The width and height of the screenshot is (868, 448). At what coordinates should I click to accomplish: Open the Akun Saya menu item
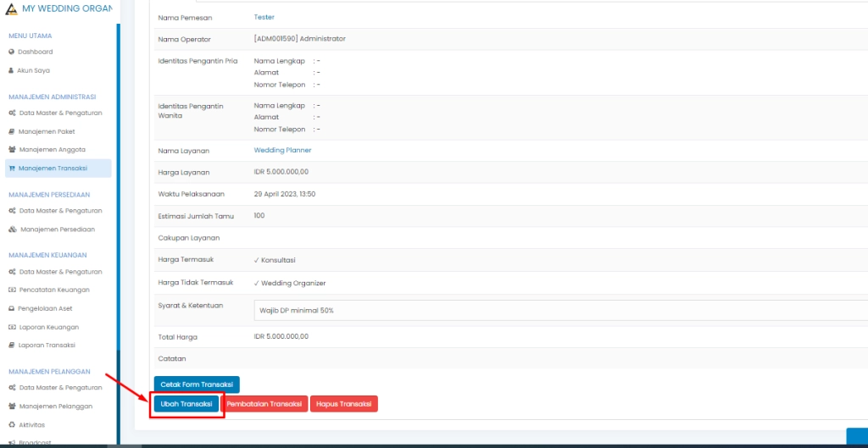click(x=33, y=71)
